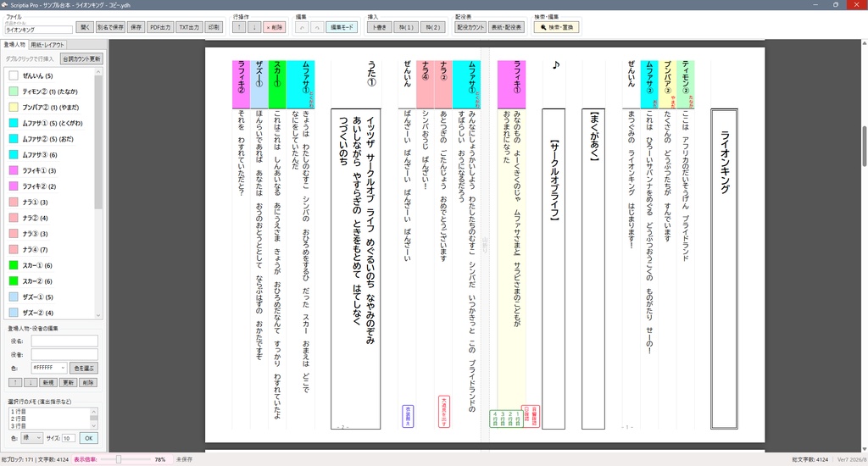
Task: Click 削除 in the character edit panel
Action: click(88, 382)
